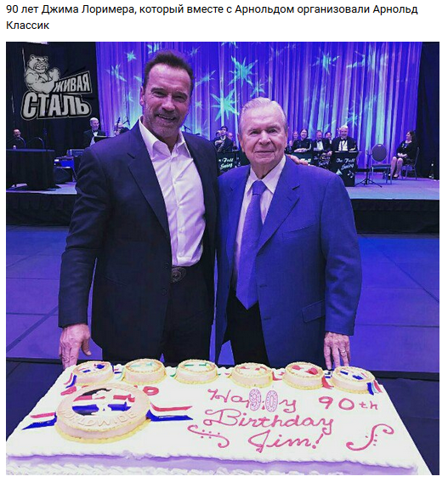
Task: Click the belt buckle of left man
Action: (179, 275)
